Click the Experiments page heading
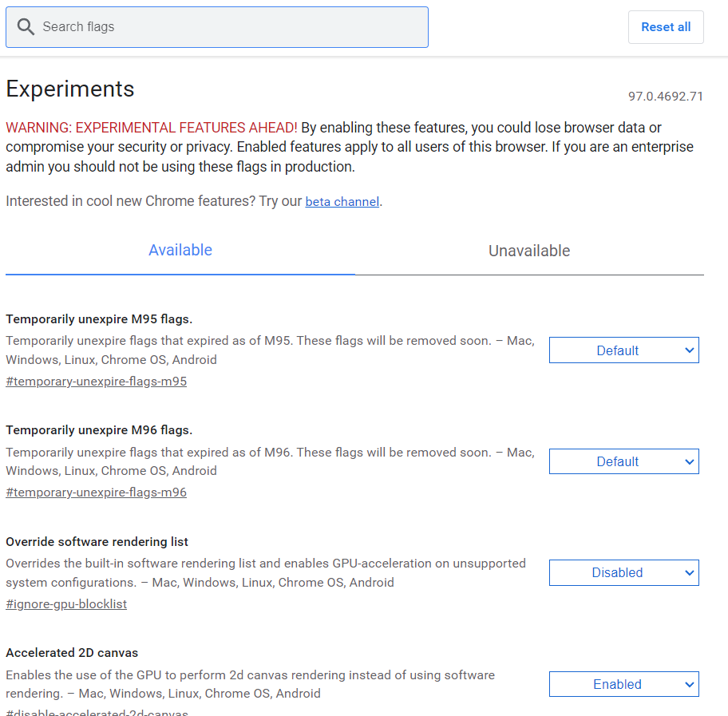The height and width of the screenshot is (716, 728). point(70,89)
